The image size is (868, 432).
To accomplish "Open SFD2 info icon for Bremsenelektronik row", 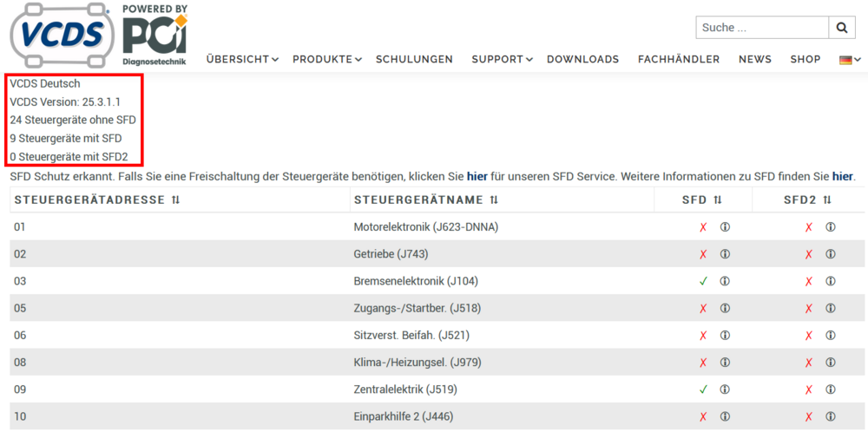I will 831,281.
